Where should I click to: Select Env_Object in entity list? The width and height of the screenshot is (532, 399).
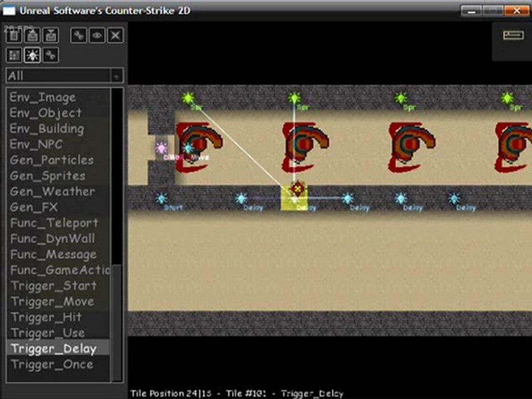click(x=58, y=113)
